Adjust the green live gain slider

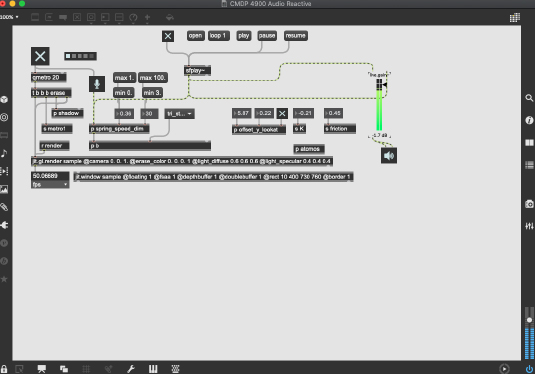pos(379,105)
